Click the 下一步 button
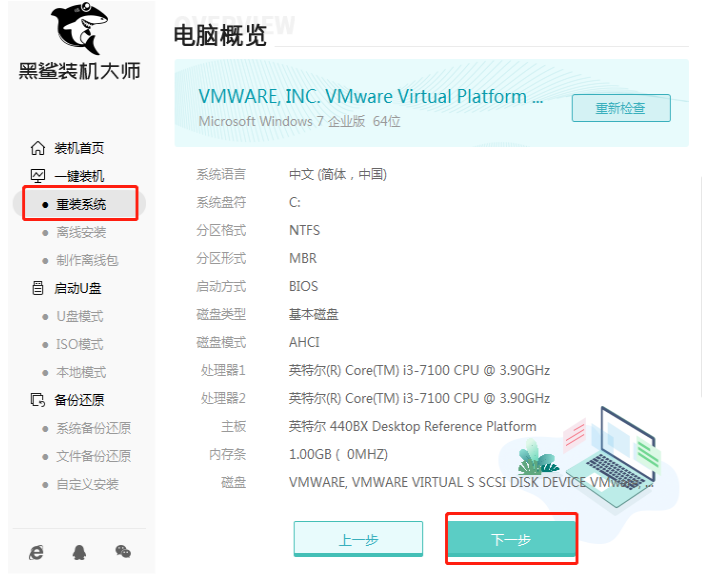 tap(511, 540)
